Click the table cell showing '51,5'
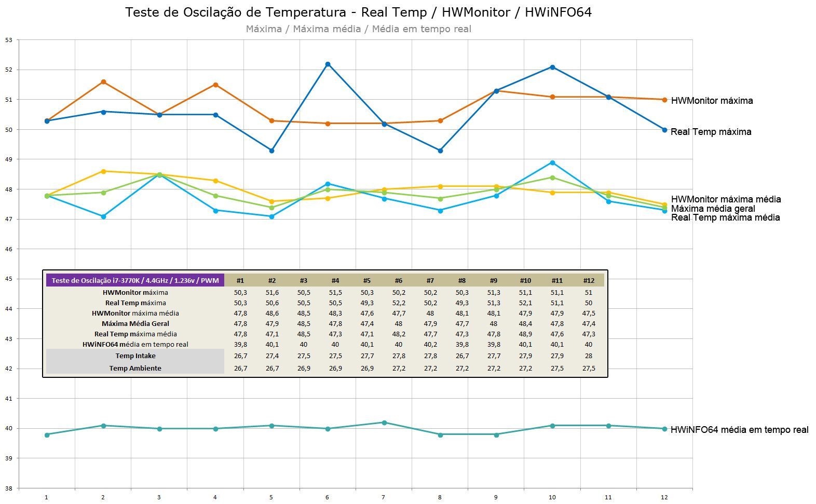The image size is (816, 504). coord(335,292)
